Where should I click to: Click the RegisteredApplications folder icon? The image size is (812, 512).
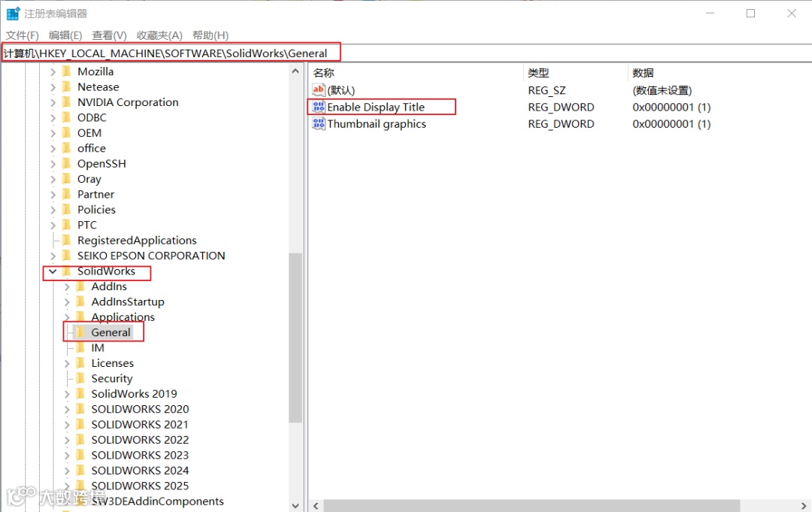tap(66, 240)
